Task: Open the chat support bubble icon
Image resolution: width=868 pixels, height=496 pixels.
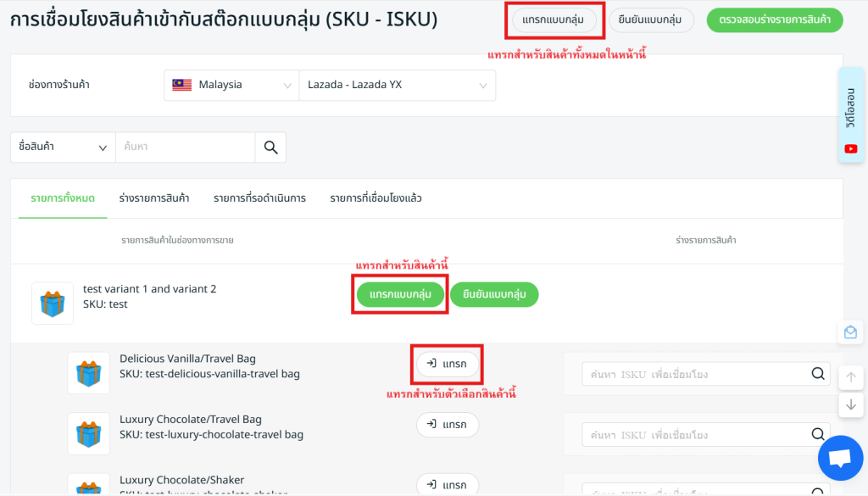Action: pyautogui.click(x=839, y=458)
